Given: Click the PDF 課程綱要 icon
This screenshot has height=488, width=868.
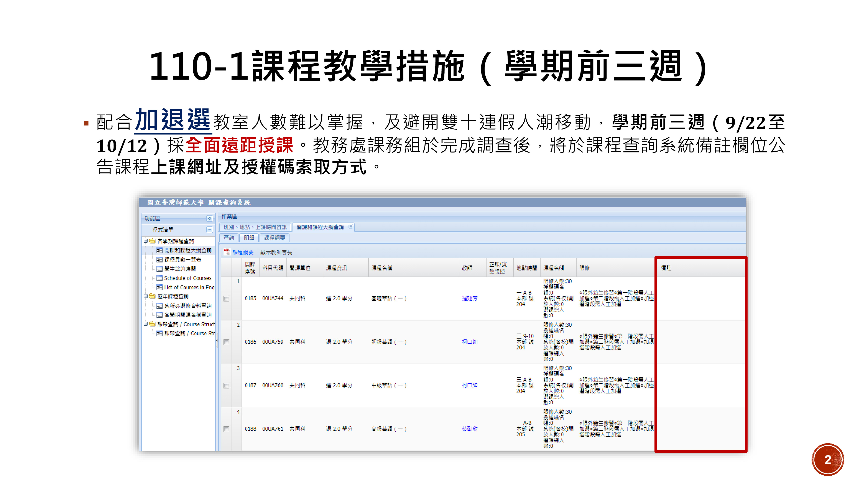Looking at the screenshot, I should tap(227, 252).
